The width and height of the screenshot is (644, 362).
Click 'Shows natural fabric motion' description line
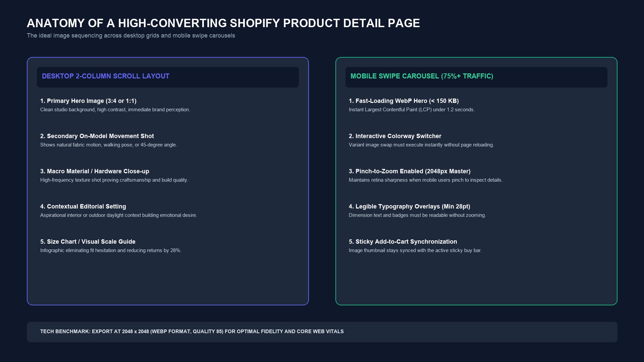point(109,145)
